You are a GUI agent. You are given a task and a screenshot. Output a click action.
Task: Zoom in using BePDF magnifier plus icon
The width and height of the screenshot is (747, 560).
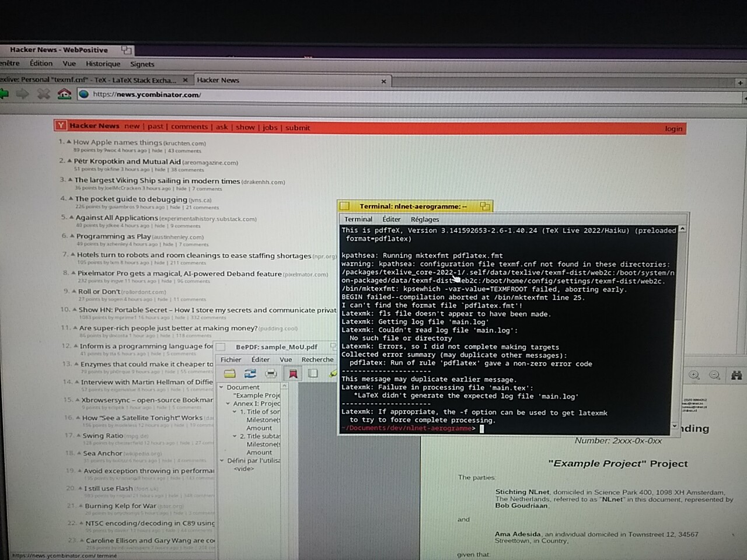(694, 375)
